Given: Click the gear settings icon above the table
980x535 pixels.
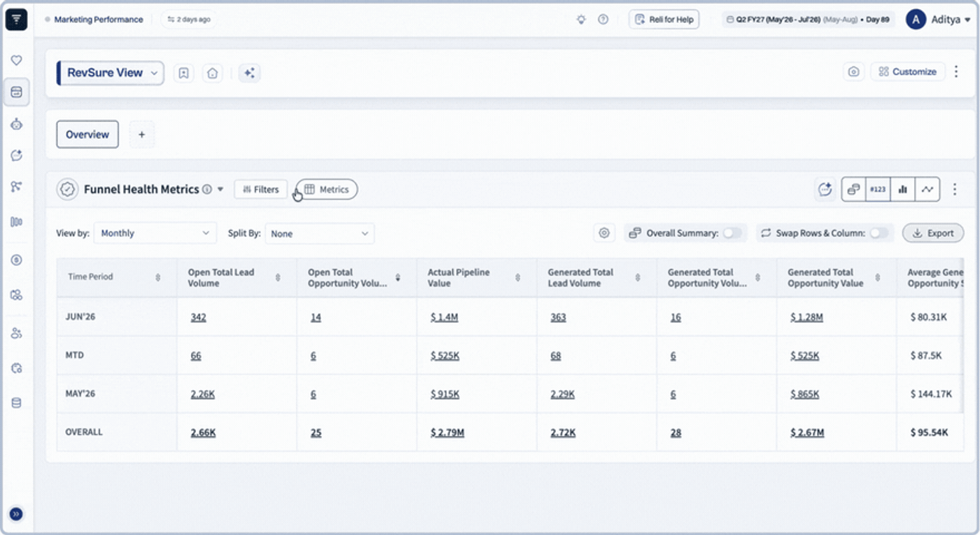Looking at the screenshot, I should click(x=604, y=233).
